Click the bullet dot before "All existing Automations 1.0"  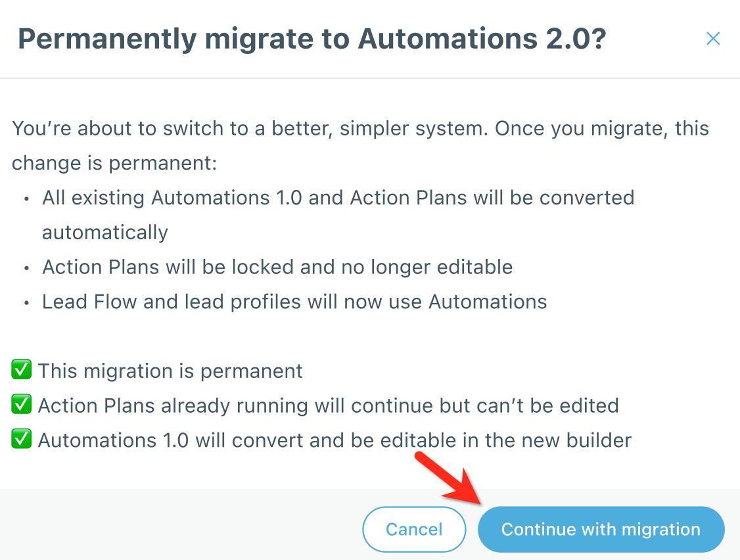(x=26, y=198)
